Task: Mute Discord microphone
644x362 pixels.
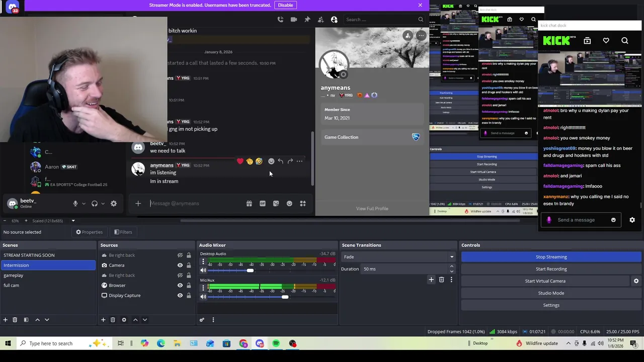Action: pyautogui.click(x=75, y=204)
